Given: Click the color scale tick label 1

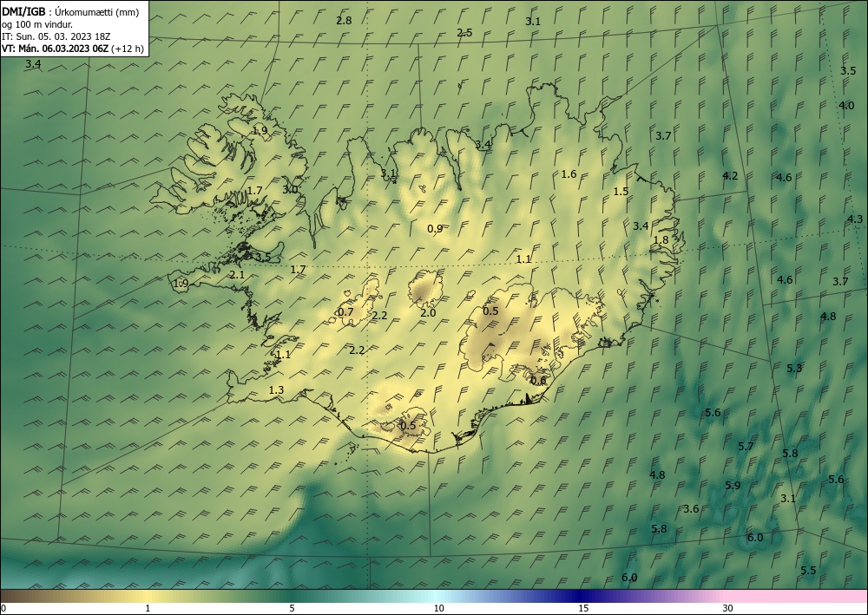Looking at the screenshot, I should click(148, 608).
